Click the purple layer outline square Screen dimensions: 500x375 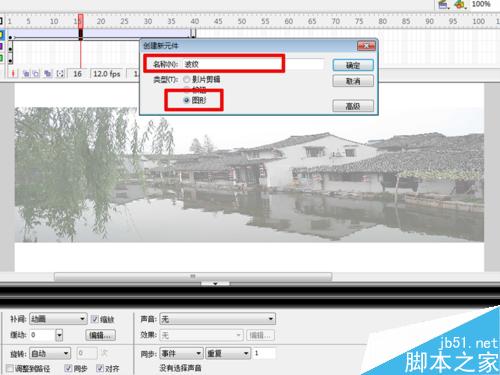tap(1, 46)
